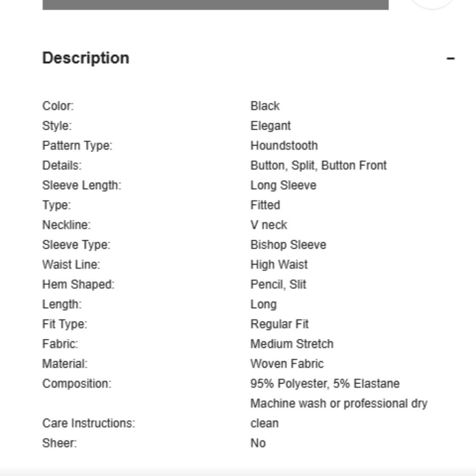
Task: Click the Medium Stretch fabric value
Action: pos(292,344)
